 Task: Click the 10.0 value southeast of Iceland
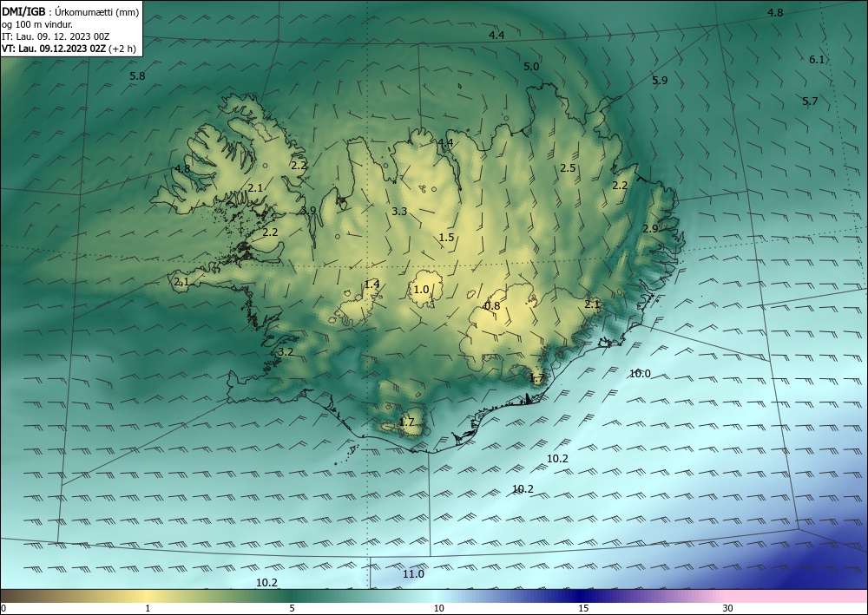pyautogui.click(x=640, y=374)
